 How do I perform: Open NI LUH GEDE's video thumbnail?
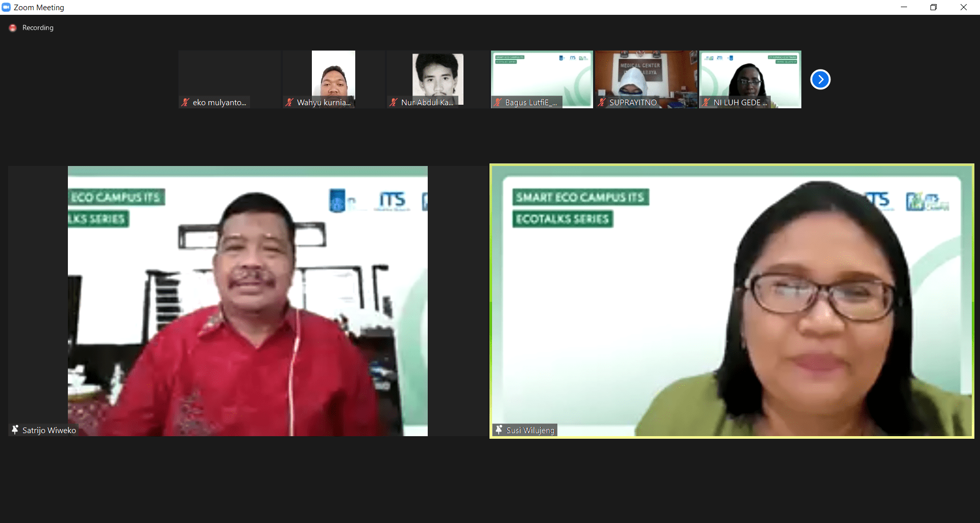coord(750,77)
